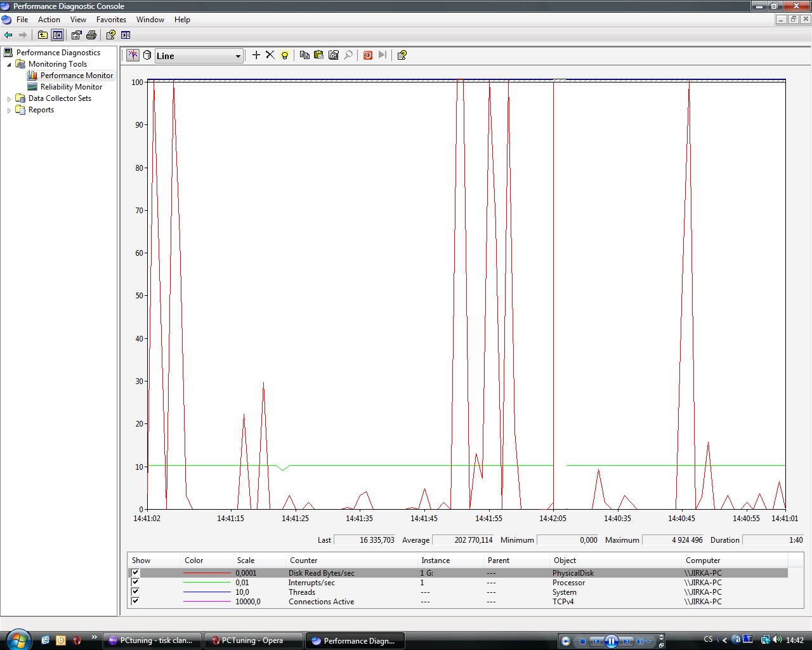Switch to PCTuning - Opera taskbar button
812x650 pixels.
pos(254,640)
